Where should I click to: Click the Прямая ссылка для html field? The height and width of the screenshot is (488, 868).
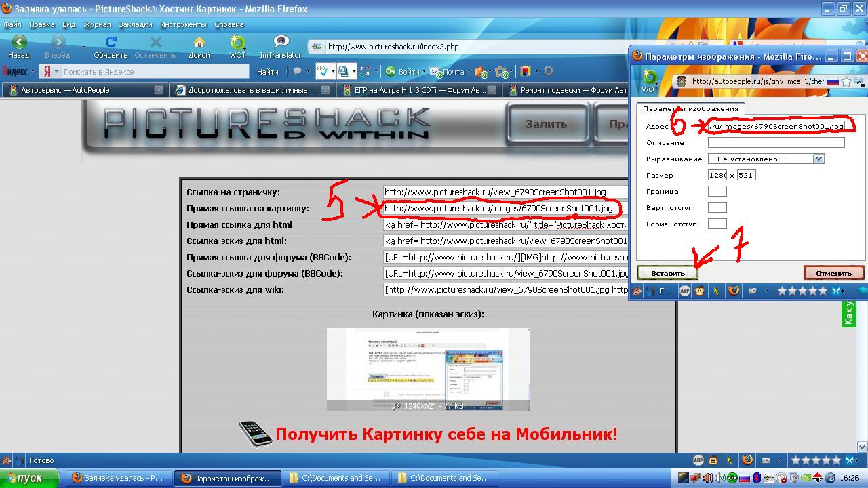tap(506, 224)
